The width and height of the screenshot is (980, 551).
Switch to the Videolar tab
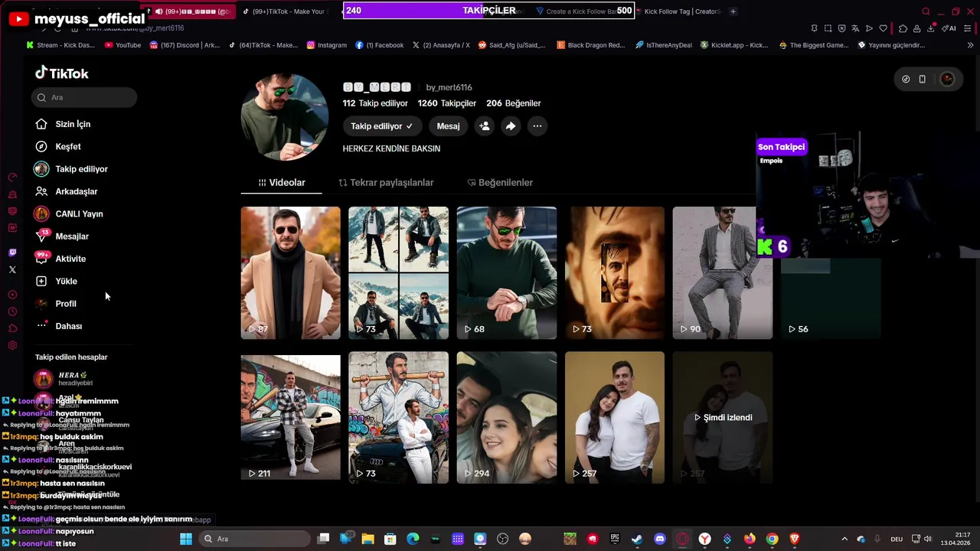click(x=282, y=182)
